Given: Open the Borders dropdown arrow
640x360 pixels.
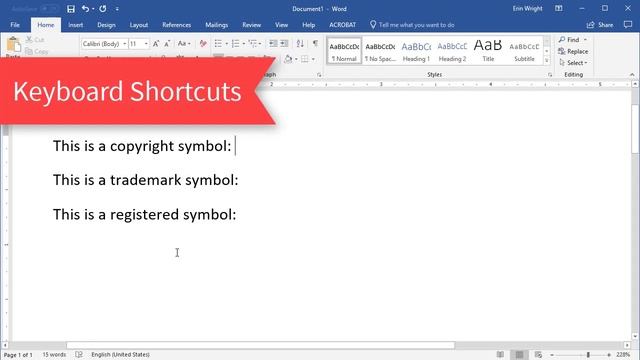Looking at the screenshot, I should [x=313, y=59].
